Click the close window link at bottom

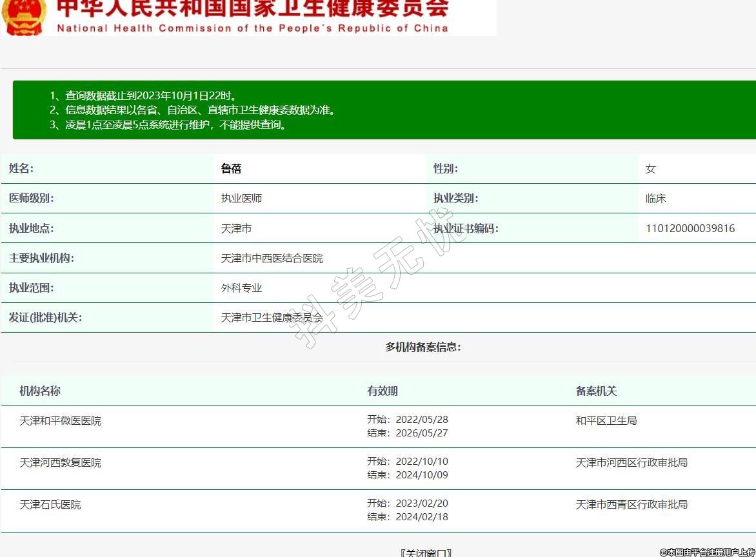point(426,552)
